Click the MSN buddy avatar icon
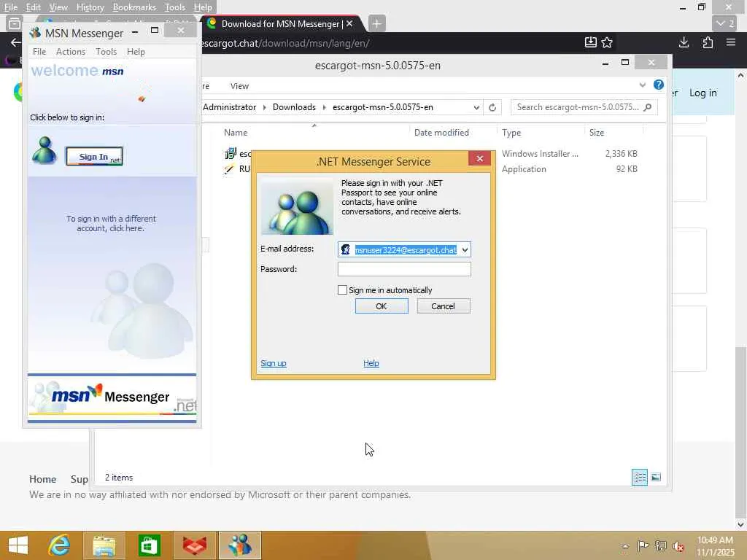 pos(44,150)
